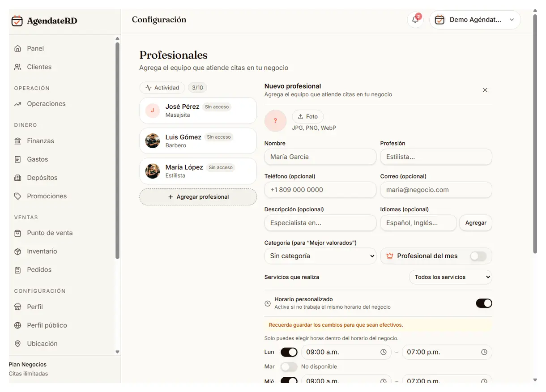Click the 3/10 professionals count badge
Screen dimensions: 546x392
pos(197,88)
